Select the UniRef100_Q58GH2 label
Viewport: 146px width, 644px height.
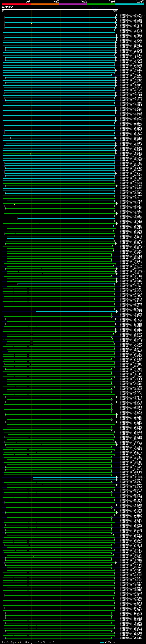[x=131, y=638]
